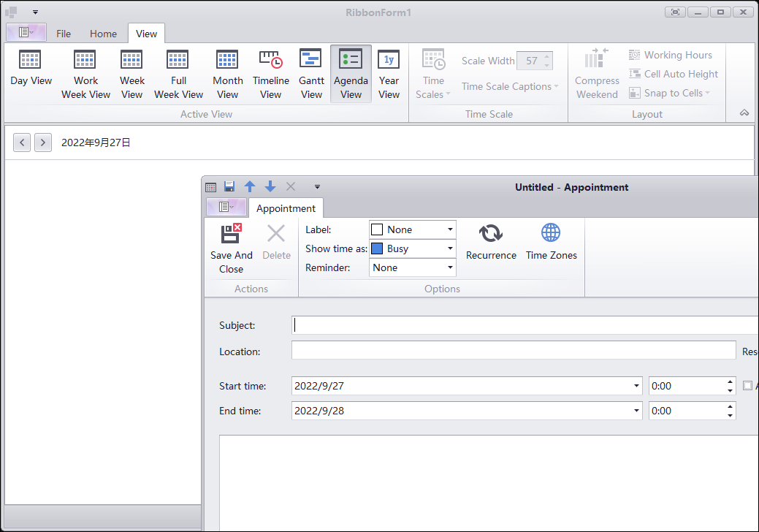The image size is (759, 532).
Task: Click Save And Close
Action: 232,250
